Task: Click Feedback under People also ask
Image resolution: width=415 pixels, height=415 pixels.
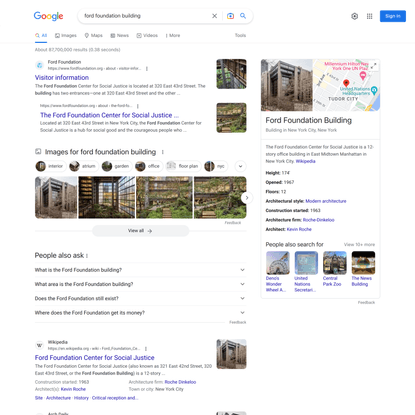Action: [x=238, y=322]
